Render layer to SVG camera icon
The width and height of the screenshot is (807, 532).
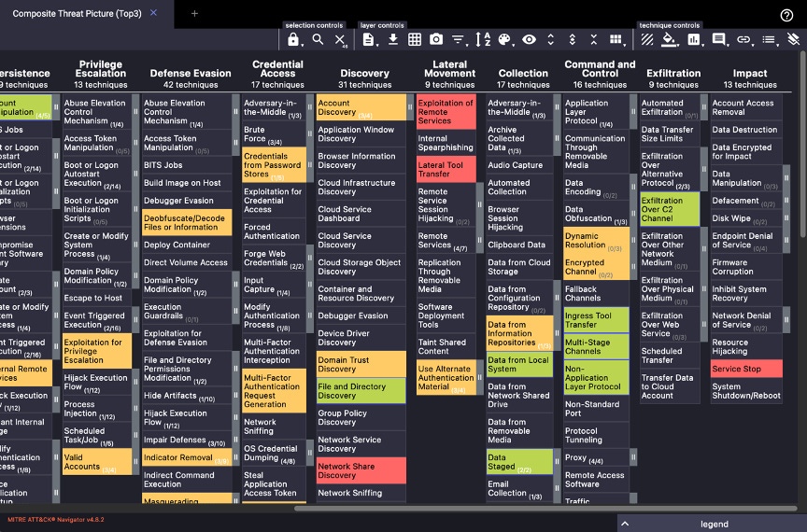point(436,39)
